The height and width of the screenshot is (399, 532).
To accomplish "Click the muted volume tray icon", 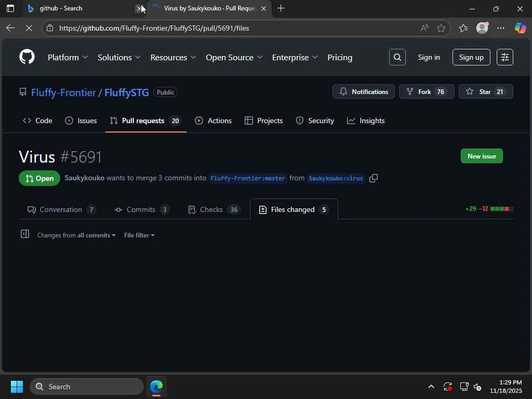I will click(477, 387).
